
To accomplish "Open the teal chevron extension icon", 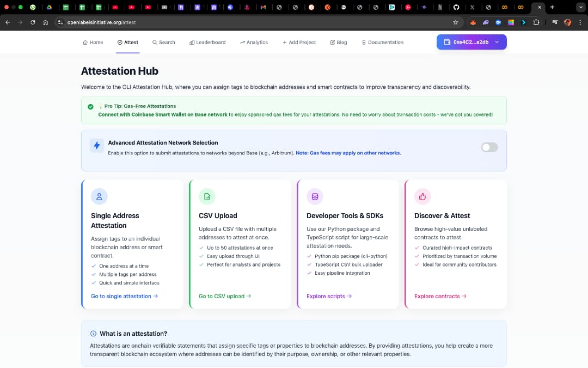I will tap(524, 22).
